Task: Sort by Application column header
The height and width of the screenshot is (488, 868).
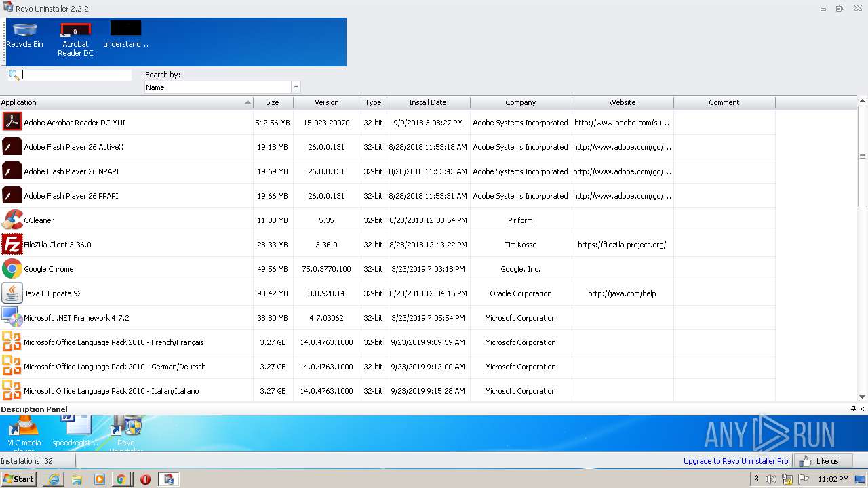Action: click(126, 102)
